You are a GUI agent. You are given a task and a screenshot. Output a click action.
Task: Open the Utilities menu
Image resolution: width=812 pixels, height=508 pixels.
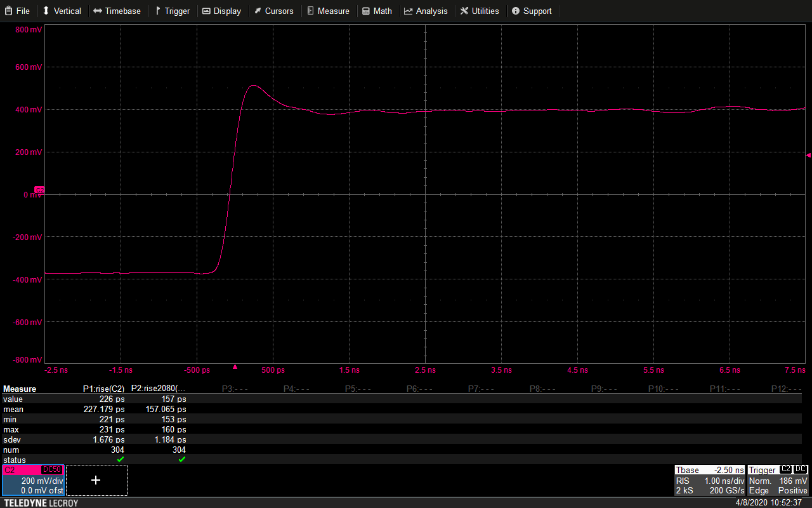(480, 11)
